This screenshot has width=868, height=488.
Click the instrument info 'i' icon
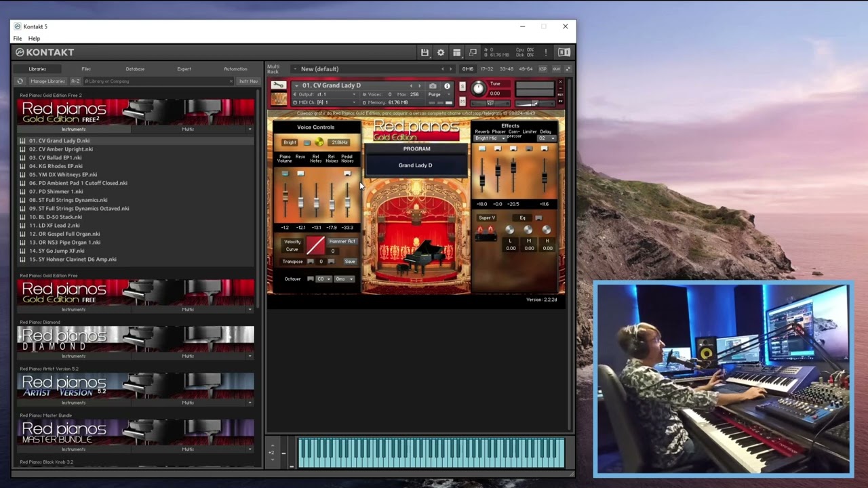(447, 86)
